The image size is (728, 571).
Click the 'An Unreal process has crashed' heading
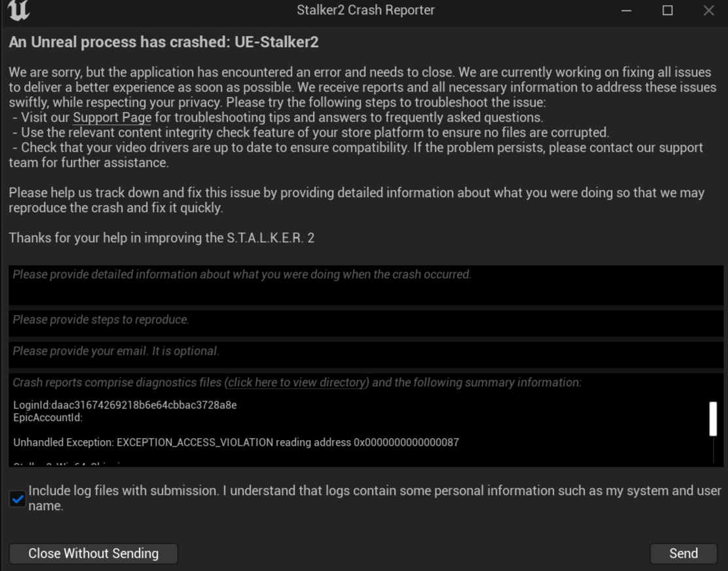(x=164, y=43)
